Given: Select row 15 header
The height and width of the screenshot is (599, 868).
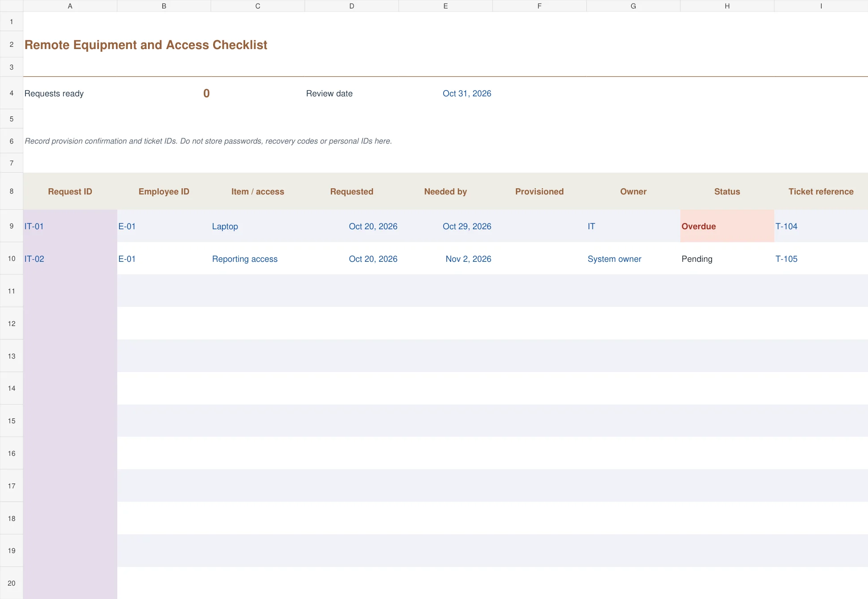Looking at the screenshot, I should (12, 421).
